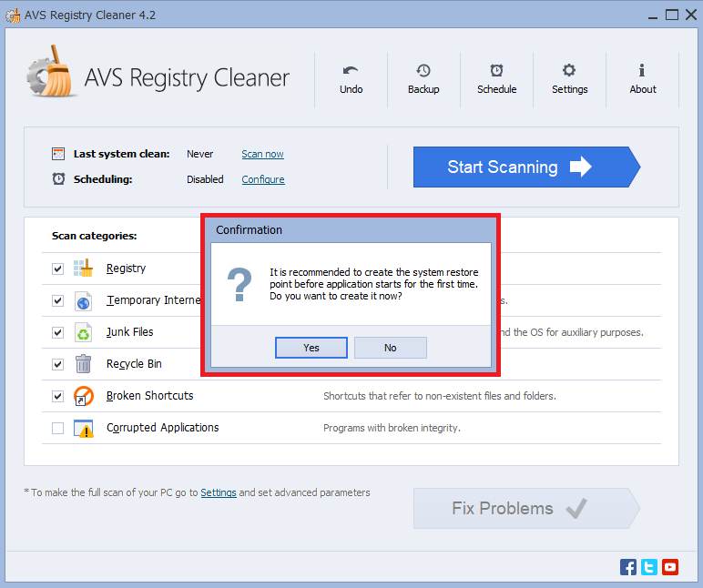The height and width of the screenshot is (588, 703).
Task: Click the Junk Files recycle icon
Action: tap(84, 332)
